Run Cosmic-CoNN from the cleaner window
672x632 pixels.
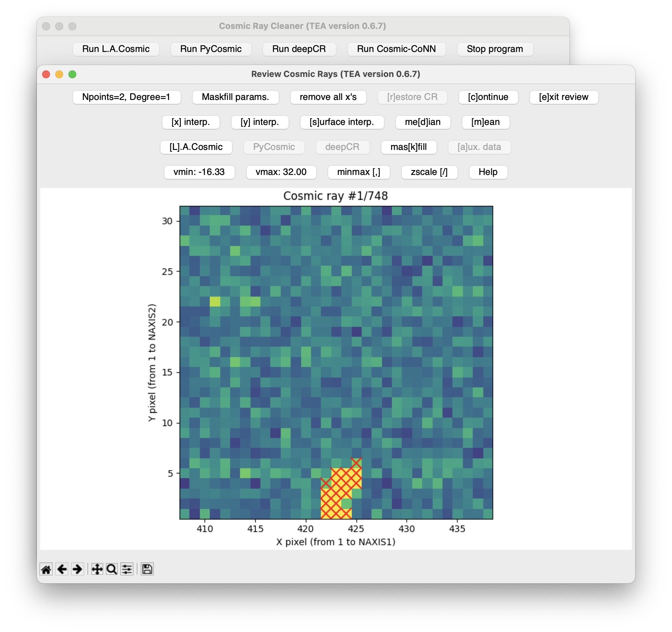[x=396, y=49]
